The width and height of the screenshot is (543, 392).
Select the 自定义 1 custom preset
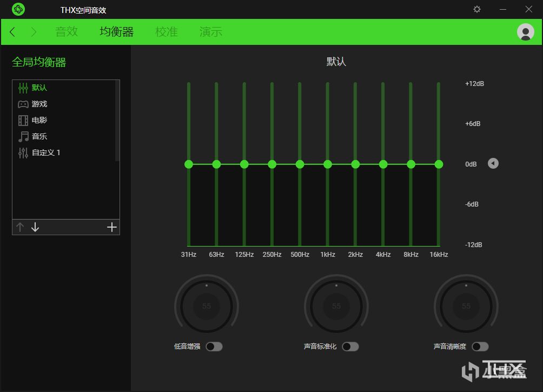[46, 152]
